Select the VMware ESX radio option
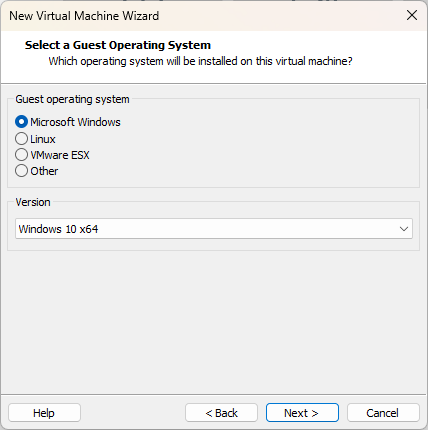428x430 pixels. click(21, 155)
